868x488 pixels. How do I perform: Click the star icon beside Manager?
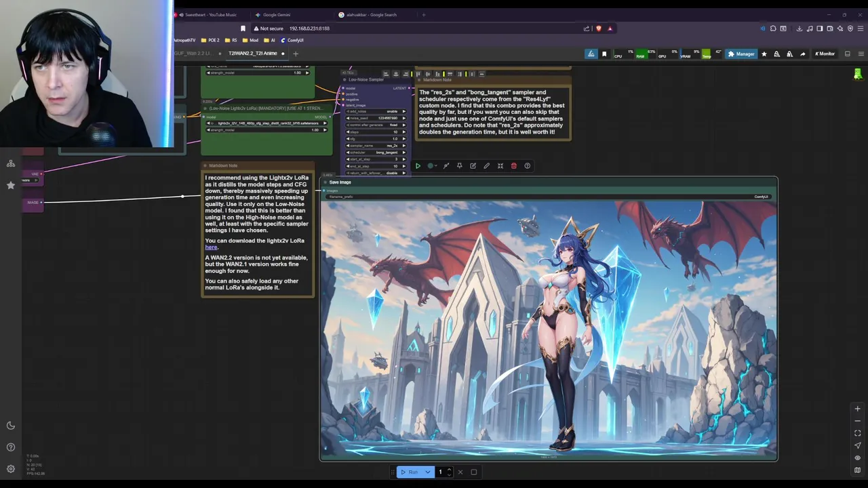pyautogui.click(x=764, y=54)
